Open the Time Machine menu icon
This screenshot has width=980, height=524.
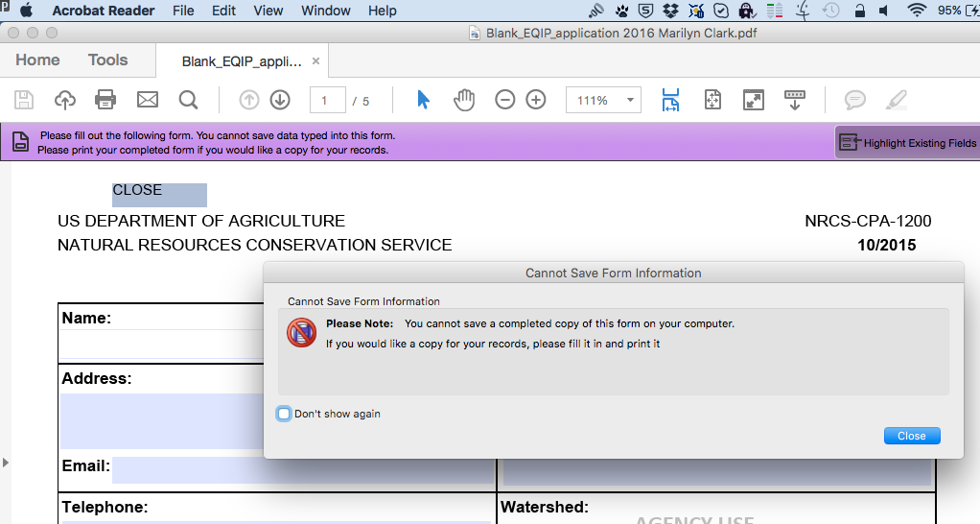click(830, 11)
